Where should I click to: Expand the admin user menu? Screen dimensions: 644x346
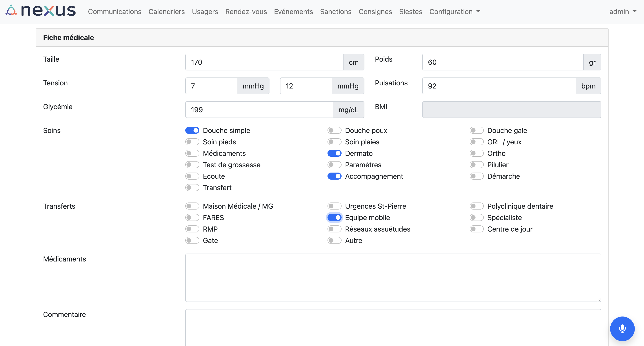622,11
